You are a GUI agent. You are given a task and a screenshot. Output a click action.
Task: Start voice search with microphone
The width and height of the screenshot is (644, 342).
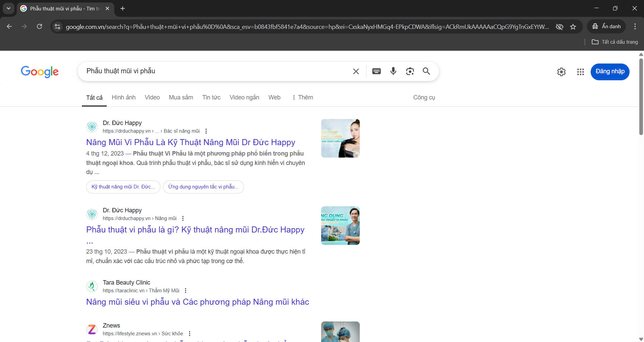coord(393,71)
